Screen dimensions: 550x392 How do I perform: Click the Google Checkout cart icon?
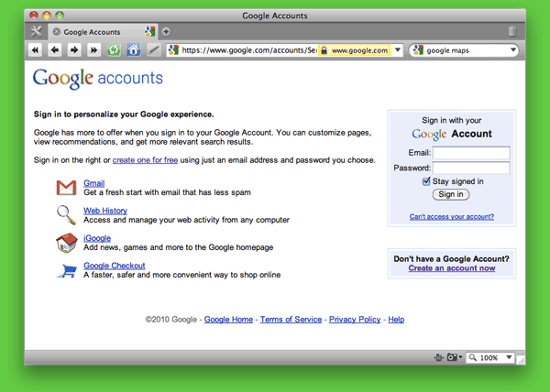point(67,271)
